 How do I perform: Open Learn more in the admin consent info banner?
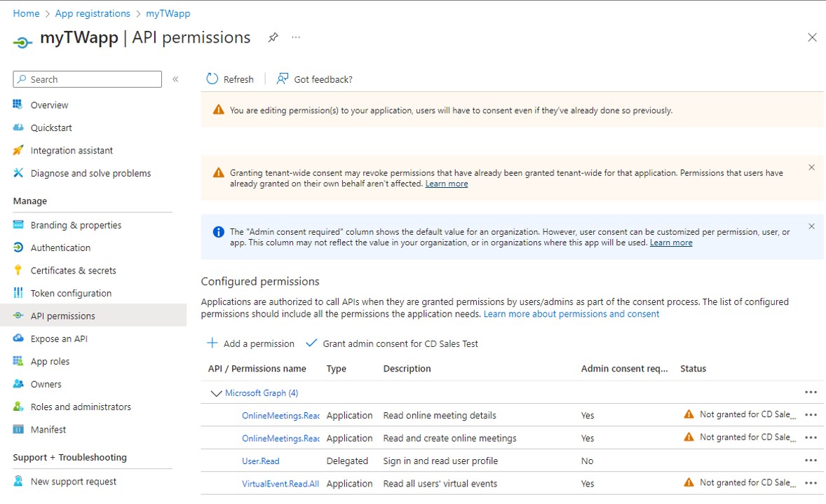coord(671,243)
